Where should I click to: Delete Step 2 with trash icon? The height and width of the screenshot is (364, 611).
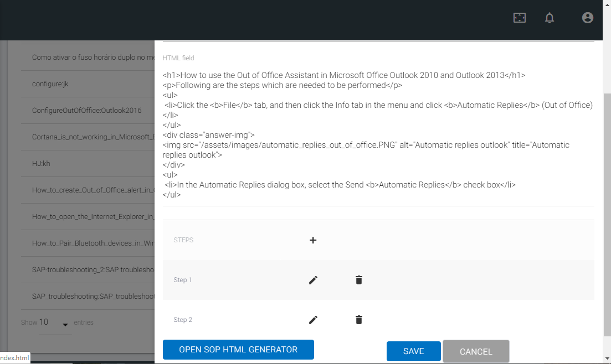point(359,320)
